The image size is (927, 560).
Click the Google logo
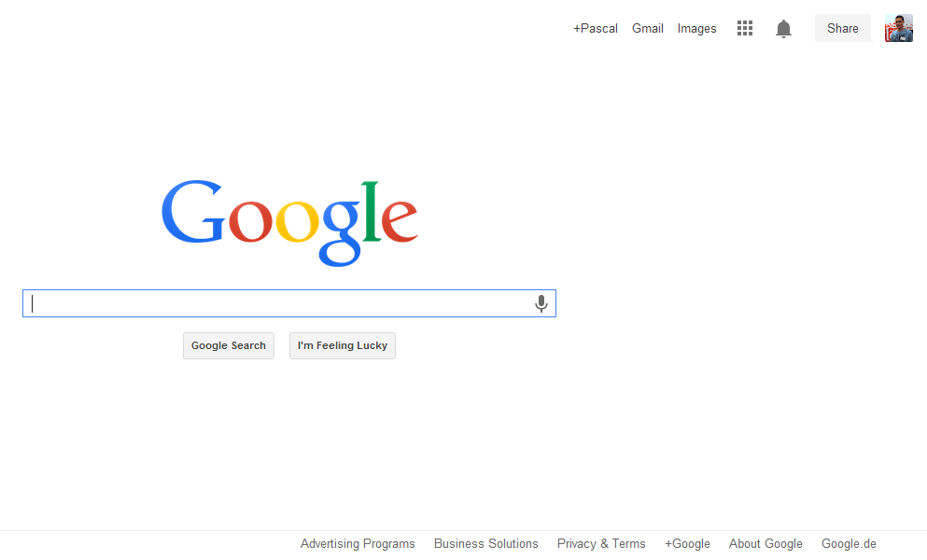click(289, 222)
